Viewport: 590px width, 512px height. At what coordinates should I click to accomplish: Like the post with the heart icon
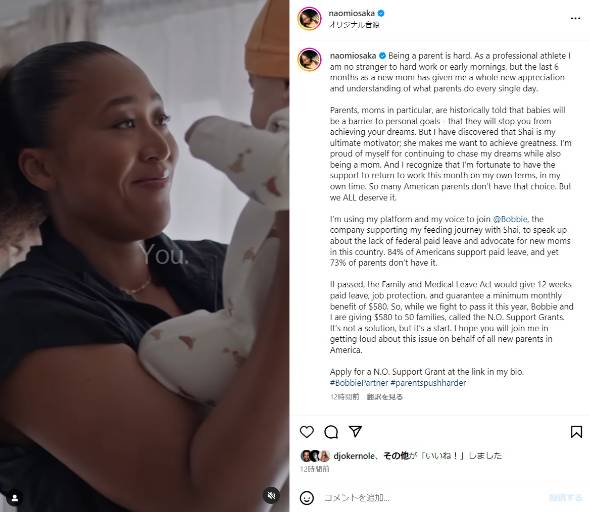pyautogui.click(x=307, y=431)
